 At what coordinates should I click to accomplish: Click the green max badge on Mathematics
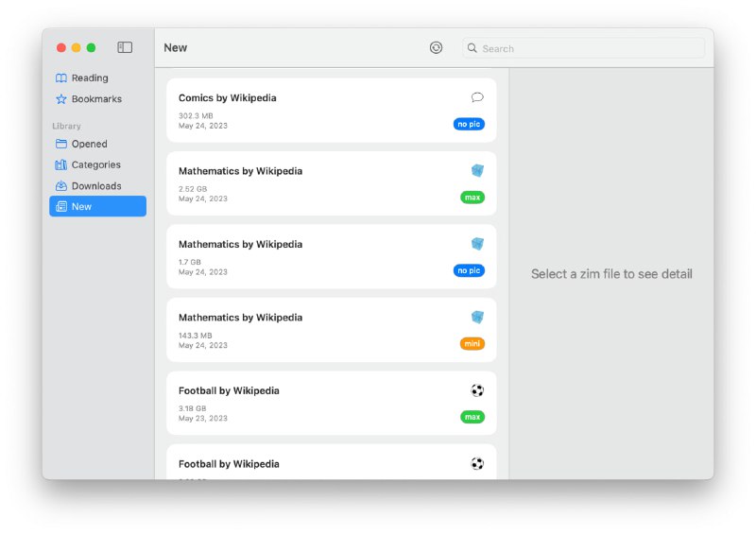472,198
